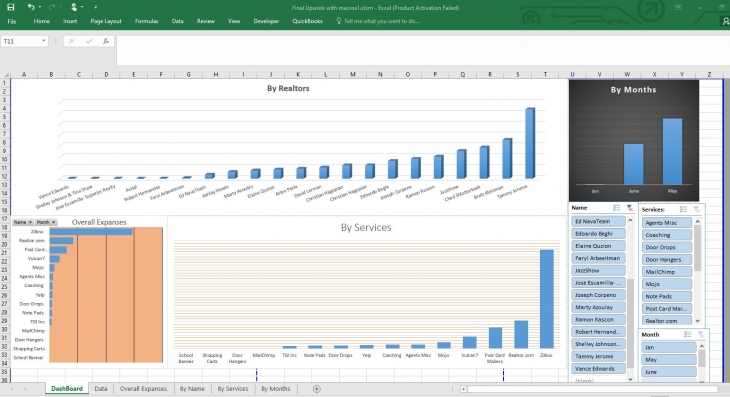The height and width of the screenshot is (397, 730).
Task: Click sheet navigation next arrow
Action: [x=25, y=389]
